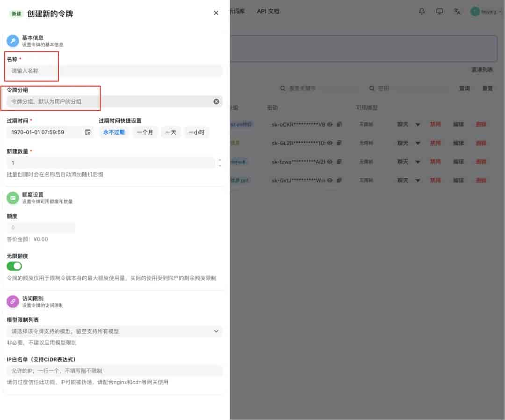Disable the sk-GvtJ token via 禁用
The height and width of the screenshot is (420, 505).
[x=435, y=181]
